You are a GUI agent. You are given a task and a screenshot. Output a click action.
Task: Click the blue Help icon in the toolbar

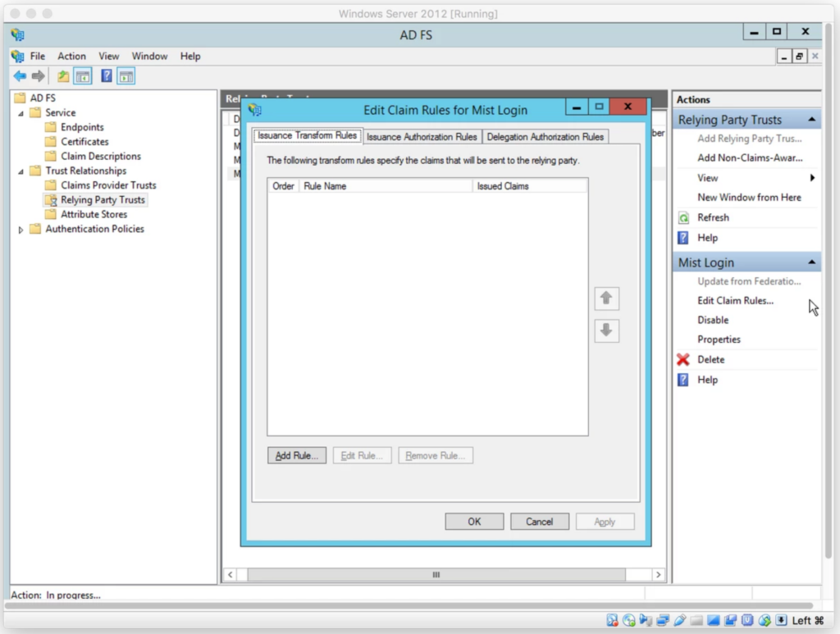107,76
